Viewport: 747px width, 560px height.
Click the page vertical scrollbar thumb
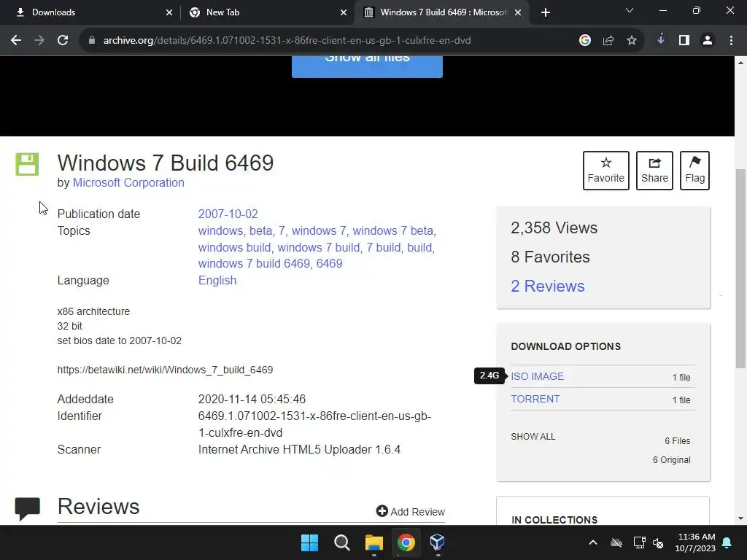pyautogui.click(x=740, y=268)
